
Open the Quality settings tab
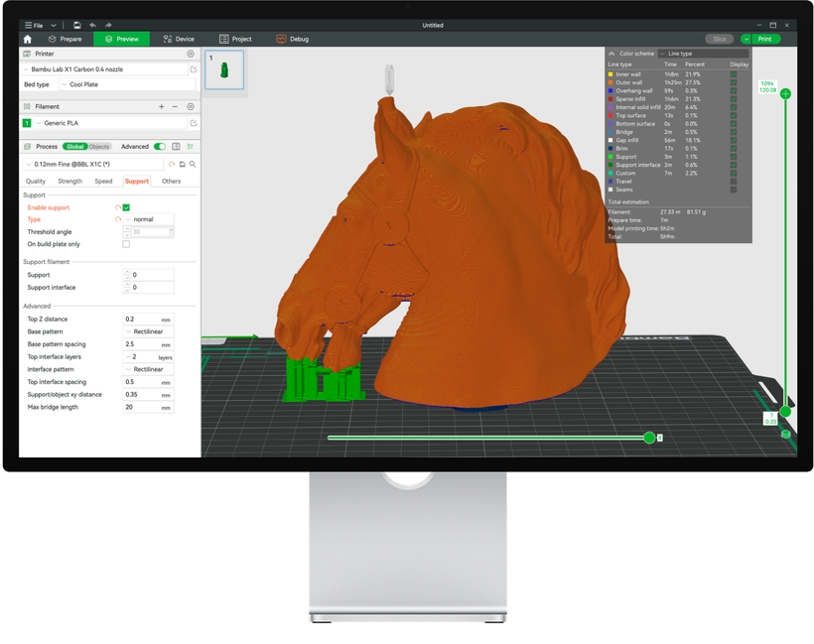tap(36, 182)
